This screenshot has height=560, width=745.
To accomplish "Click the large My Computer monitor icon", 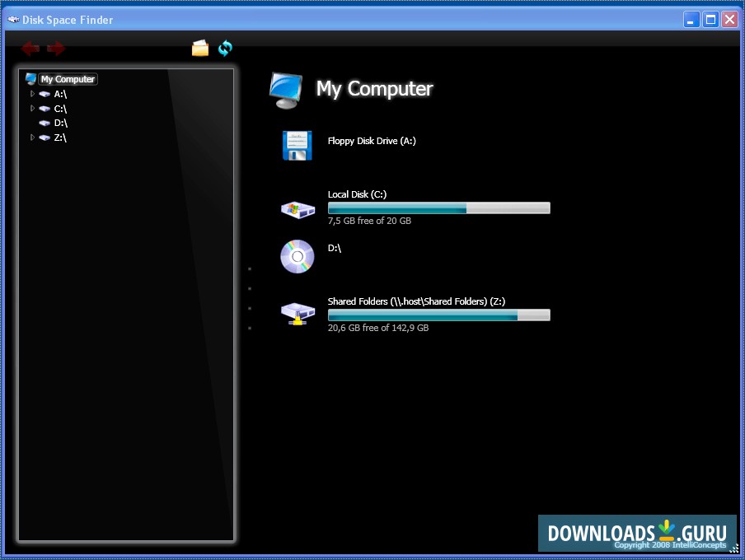I will pyautogui.click(x=285, y=91).
